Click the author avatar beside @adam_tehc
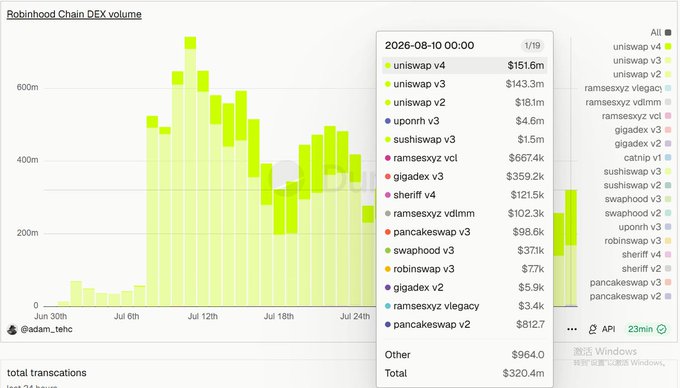 tap(12, 329)
